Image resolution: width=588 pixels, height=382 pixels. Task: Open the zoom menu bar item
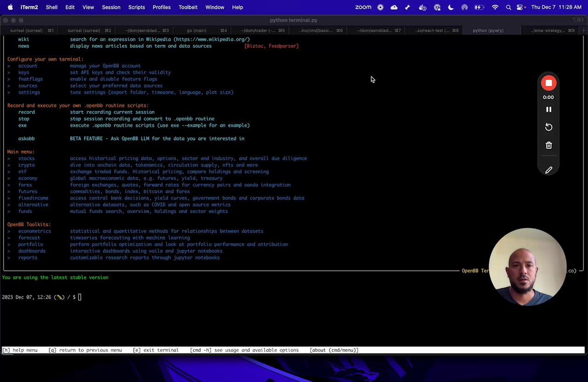(363, 7)
